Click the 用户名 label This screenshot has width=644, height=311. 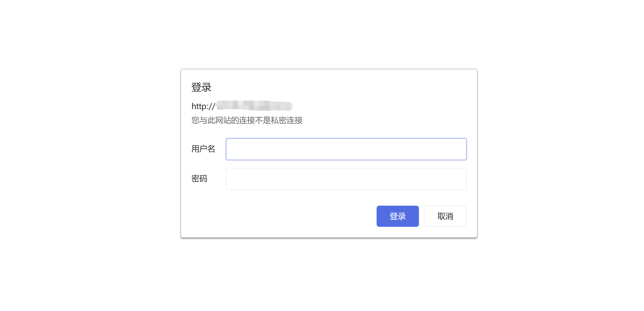pyautogui.click(x=203, y=149)
